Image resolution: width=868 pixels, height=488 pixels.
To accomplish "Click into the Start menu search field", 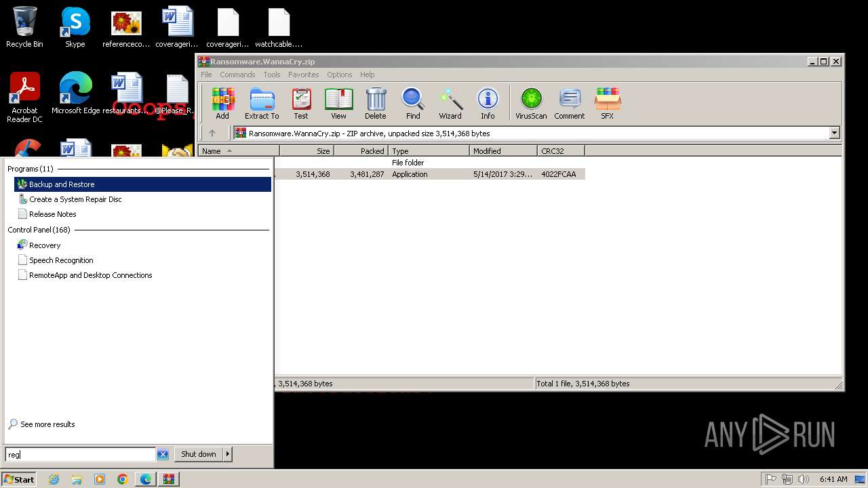I will pyautogui.click(x=81, y=455).
